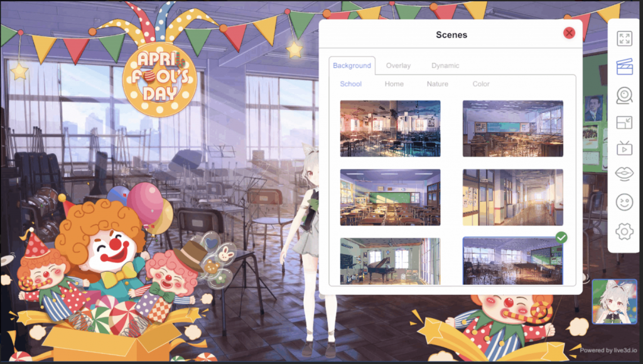
Task: Click the green checkmark on selected scene
Action: point(561,237)
